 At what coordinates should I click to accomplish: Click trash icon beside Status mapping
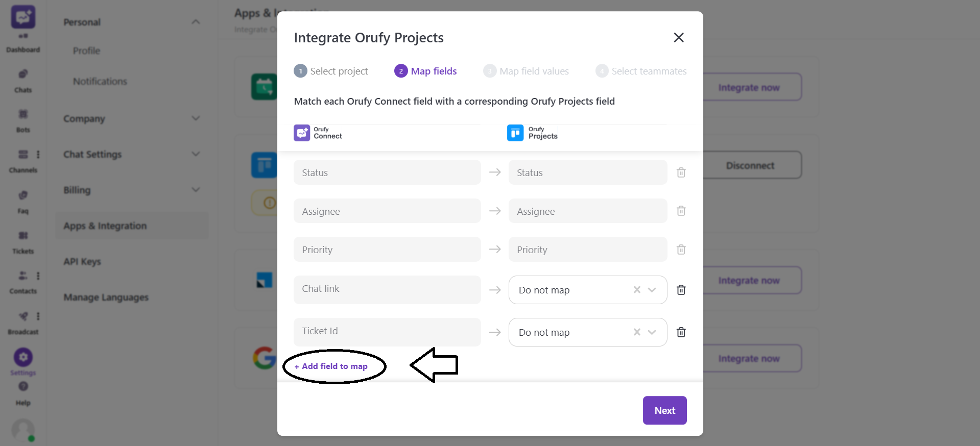681,172
